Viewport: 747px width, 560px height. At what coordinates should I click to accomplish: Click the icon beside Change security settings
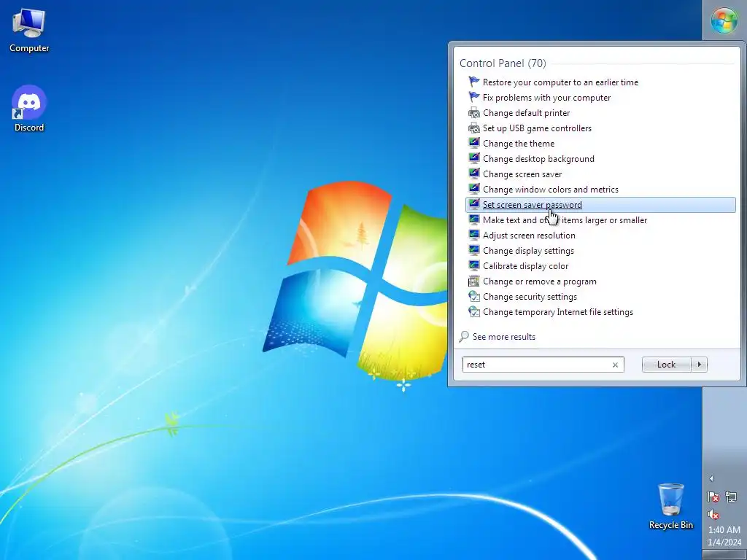(x=474, y=296)
